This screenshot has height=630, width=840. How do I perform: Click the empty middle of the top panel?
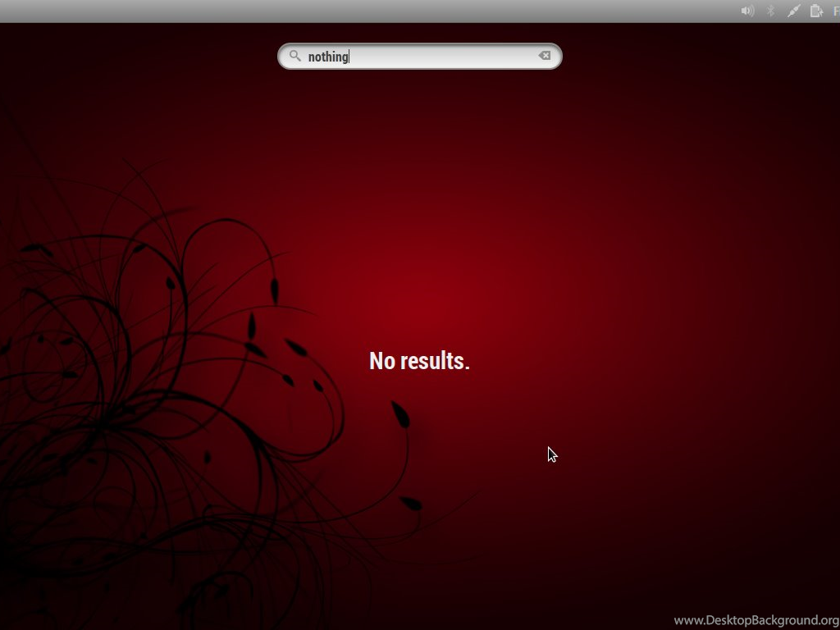coord(369,11)
